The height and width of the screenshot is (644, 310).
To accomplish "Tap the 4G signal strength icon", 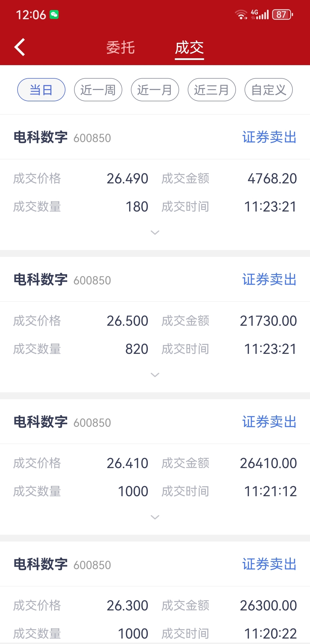I will click(x=260, y=14).
